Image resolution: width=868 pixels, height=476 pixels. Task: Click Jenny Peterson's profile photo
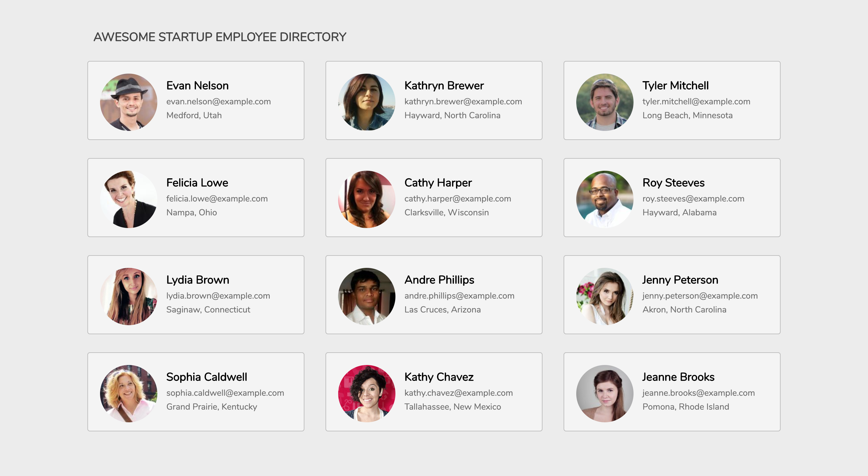click(605, 296)
